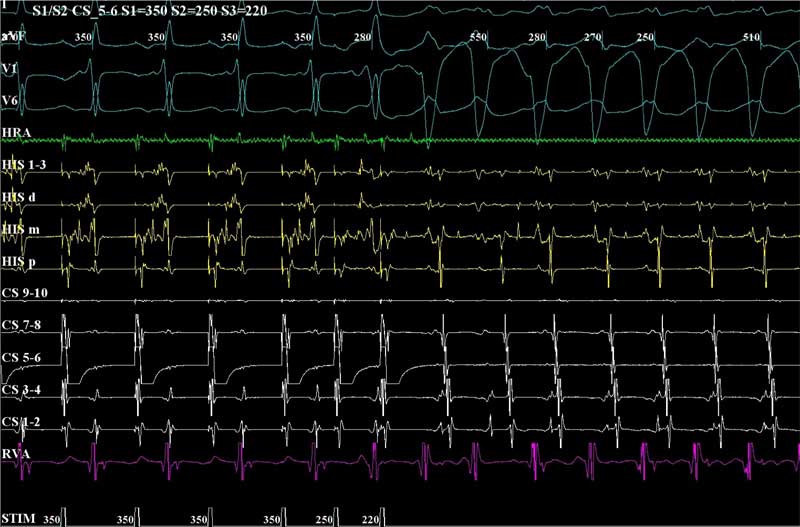Click the CS 9-10 channel label
Image resolution: width=800 pixels, height=527 pixels.
[x=24, y=293]
